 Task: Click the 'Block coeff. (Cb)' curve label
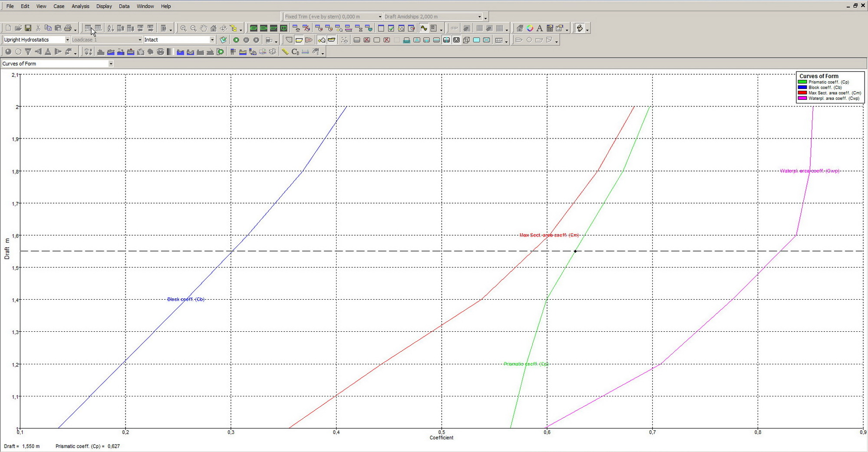(186, 299)
